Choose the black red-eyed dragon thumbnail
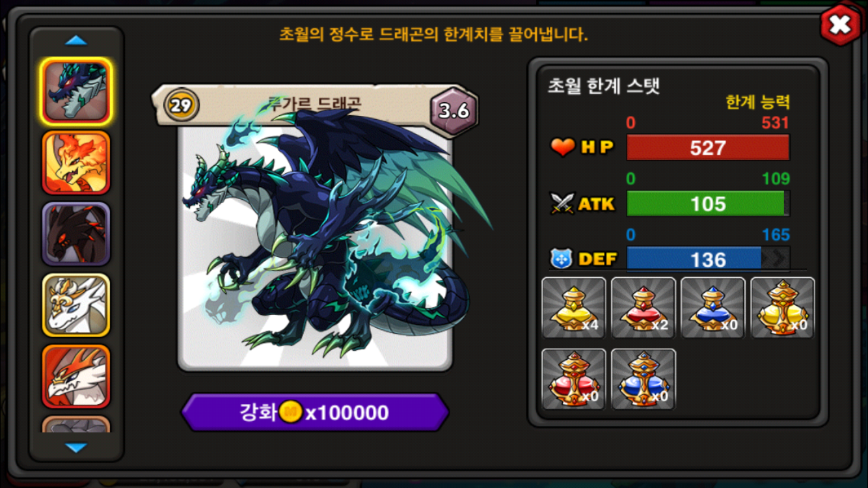 tap(76, 234)
